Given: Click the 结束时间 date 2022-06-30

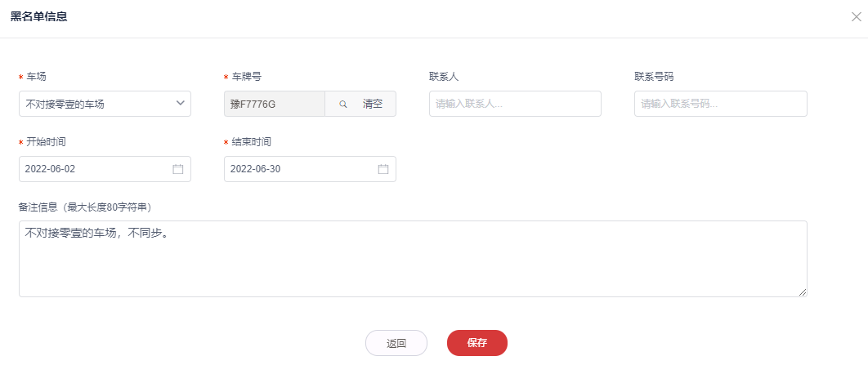Looking at the screenshot, I should [294, 169].
